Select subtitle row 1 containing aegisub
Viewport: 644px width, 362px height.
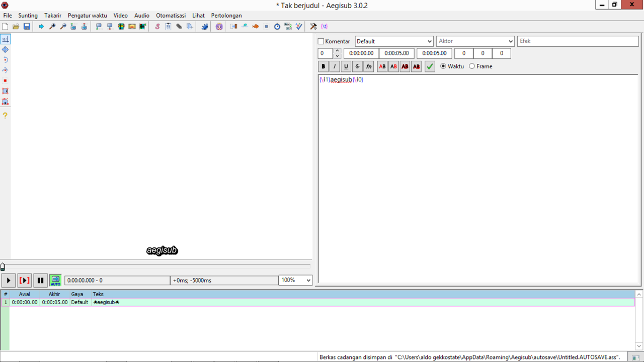tap(318, 302)
